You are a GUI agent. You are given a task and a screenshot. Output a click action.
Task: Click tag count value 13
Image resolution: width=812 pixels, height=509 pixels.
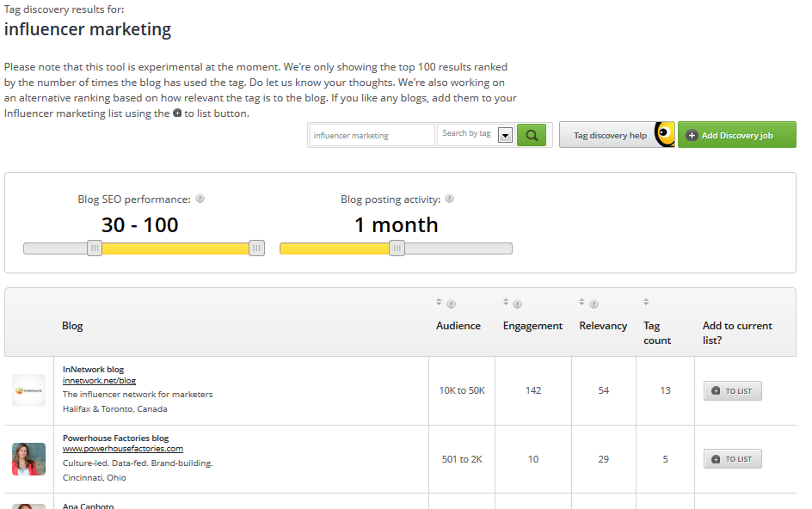coord(666,390)
